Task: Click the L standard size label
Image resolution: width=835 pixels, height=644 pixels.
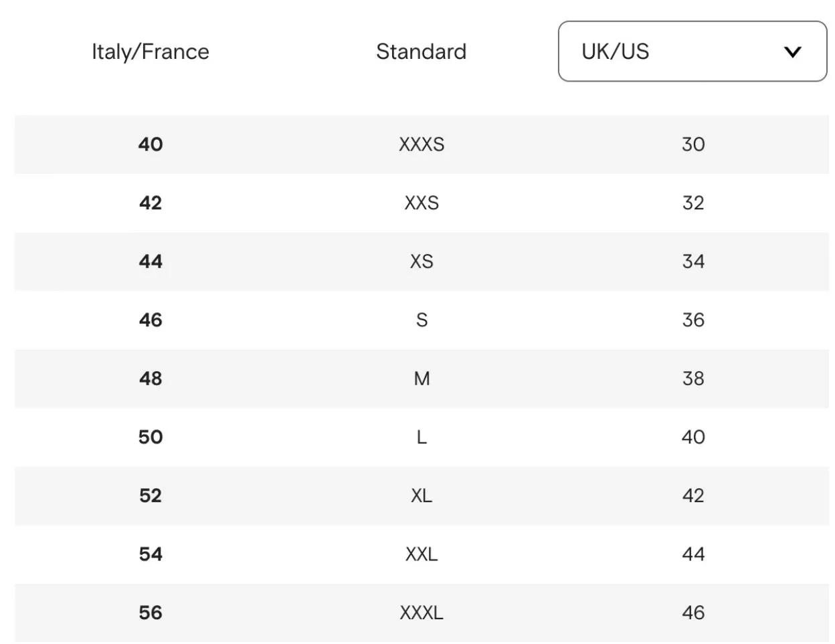Action: click(x=422, y=437)
